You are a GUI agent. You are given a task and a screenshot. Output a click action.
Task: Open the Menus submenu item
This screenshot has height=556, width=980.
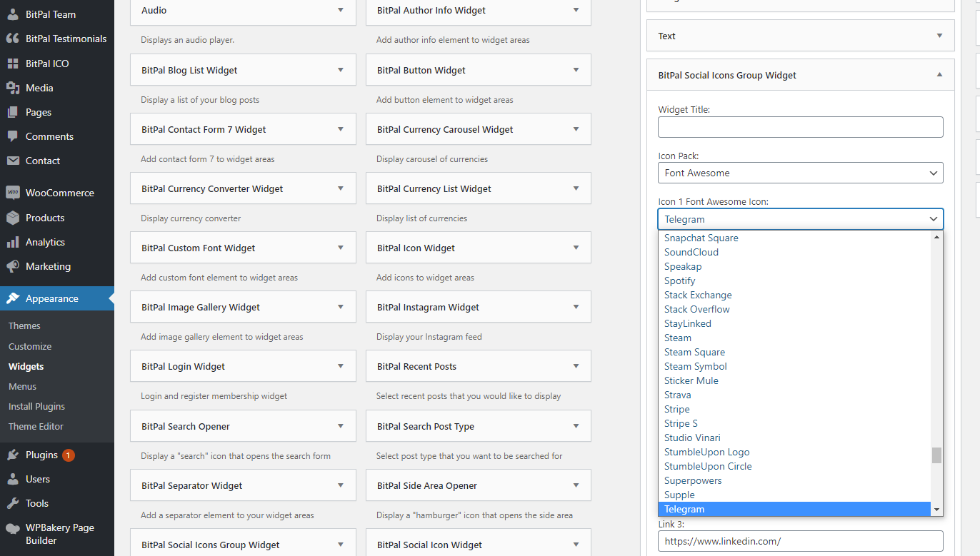tap(22, 386)
